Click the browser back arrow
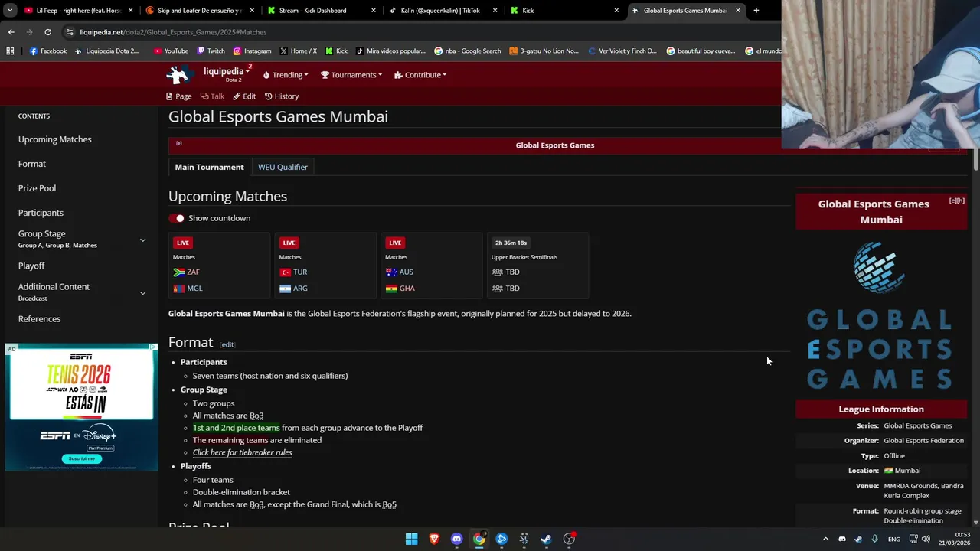This screenshot has height=551, width=980. click(x=11, y=32)
